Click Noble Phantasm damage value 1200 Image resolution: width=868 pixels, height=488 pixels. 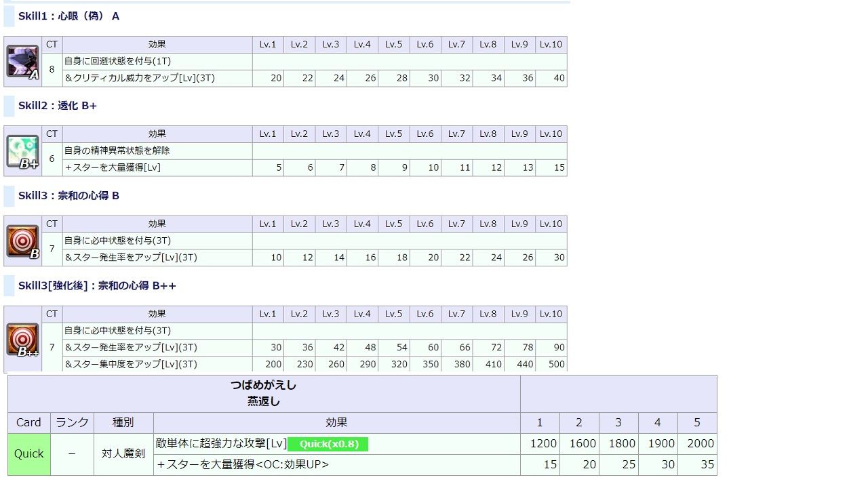point(543,444)
